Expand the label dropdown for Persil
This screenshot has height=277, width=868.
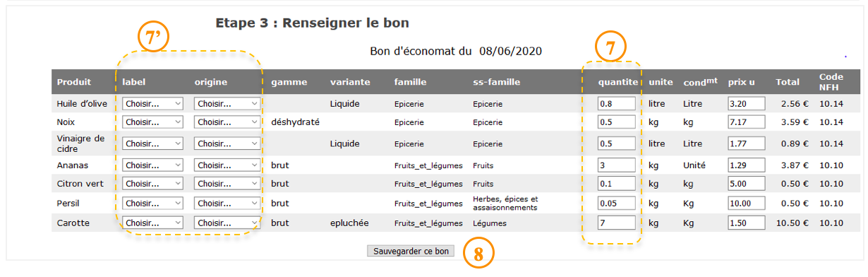[152, 203]
